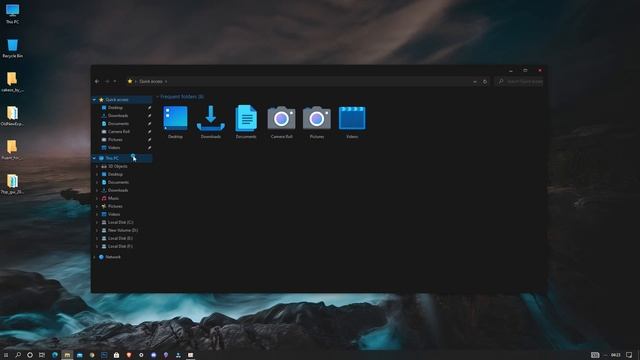Image resolution: width=640 pixels, height=360 pixels.
Task: Click the Quick access star in address bar
Action: (x=130, y=81)
